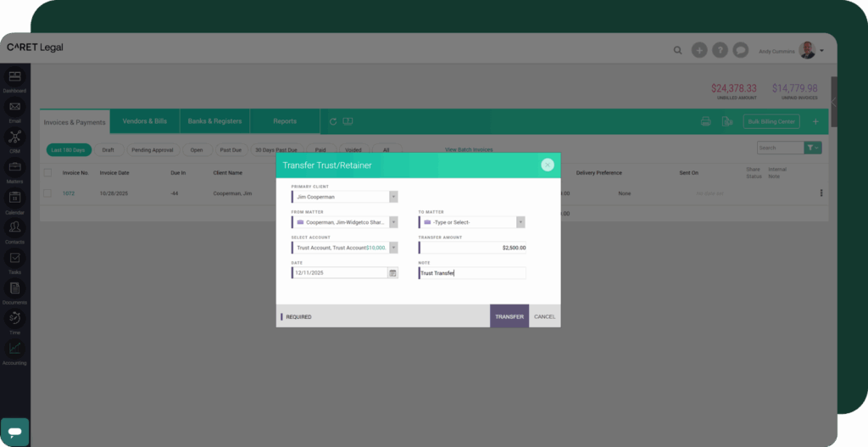The height and width of the screenshot is (447, 868).
Task: Open the filter funnel next to Search
Action: click(x=813, y=148)
